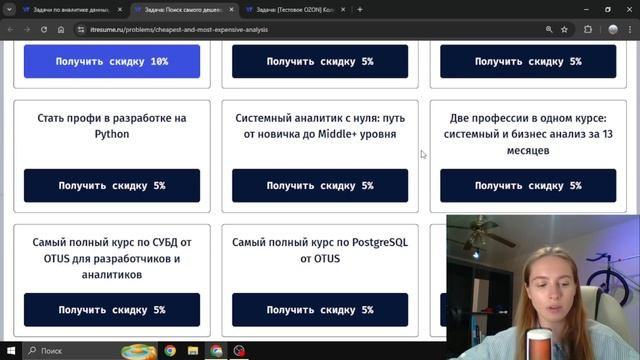Screen dimensions: 640x360
Task: Open the Extensions puzzle icon
Action: coord(588,29)
